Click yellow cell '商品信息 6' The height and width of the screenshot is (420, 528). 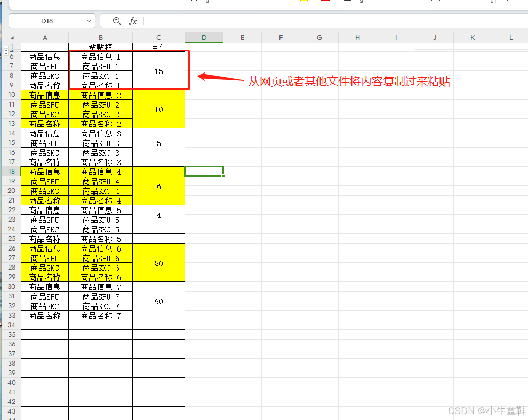pyautogui.click(x=101, y=248)
